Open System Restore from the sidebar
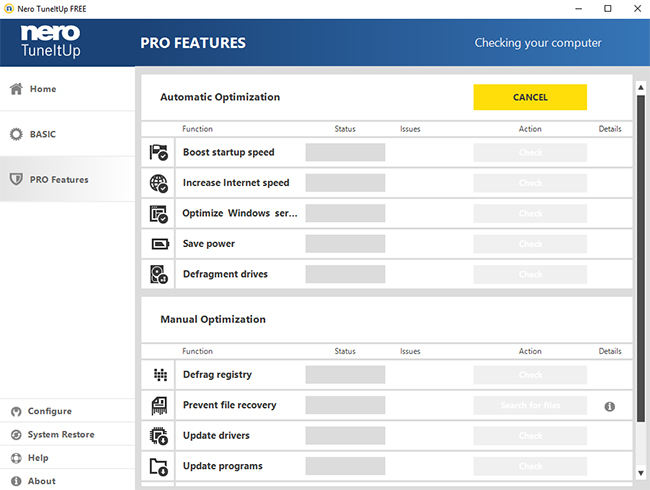650x490 pixels. [62, 435]
